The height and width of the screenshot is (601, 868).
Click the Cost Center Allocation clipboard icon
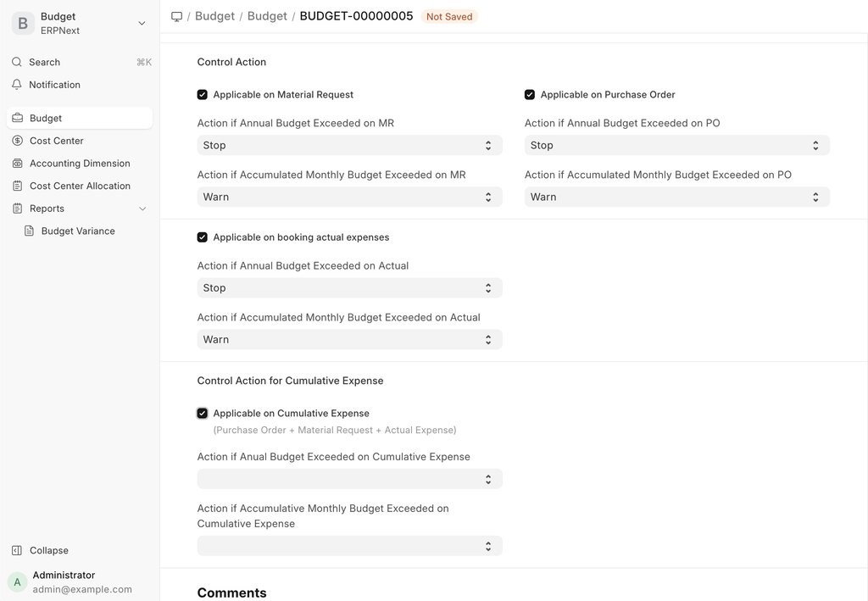point(18,186)
